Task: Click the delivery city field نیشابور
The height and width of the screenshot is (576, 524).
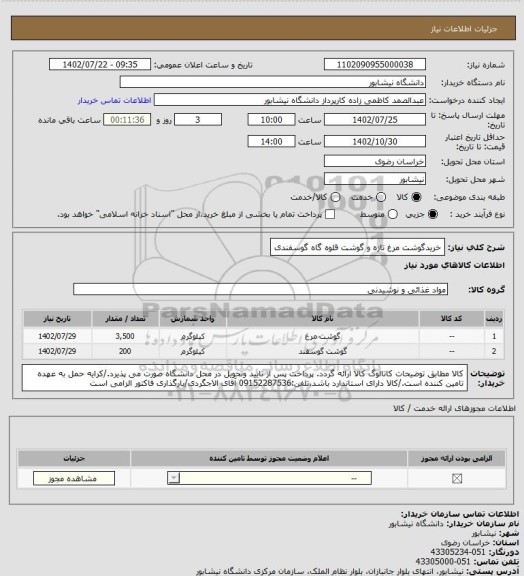Action: click(375, 179)
